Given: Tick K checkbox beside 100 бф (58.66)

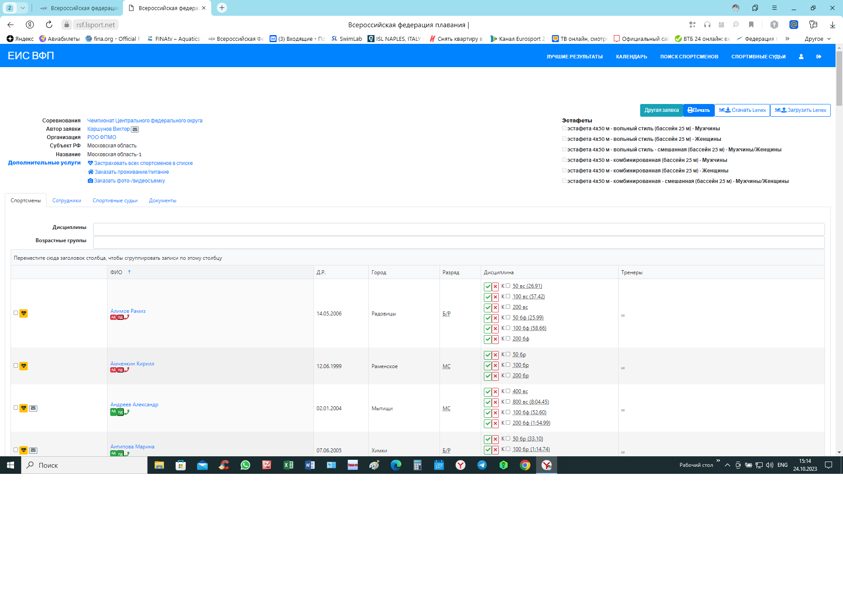Looking at the screenshot, I should [x=508, y=328].
